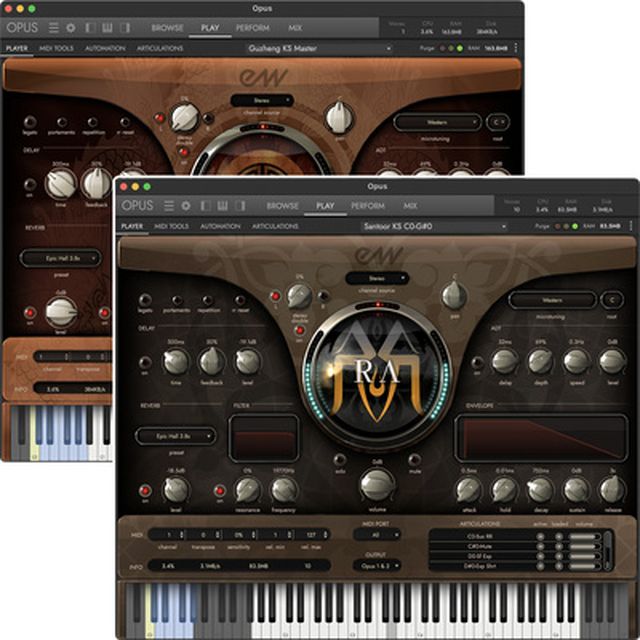
Task: Click stereo double L button in Guzheng window
Action: click(x=160, y=118)
